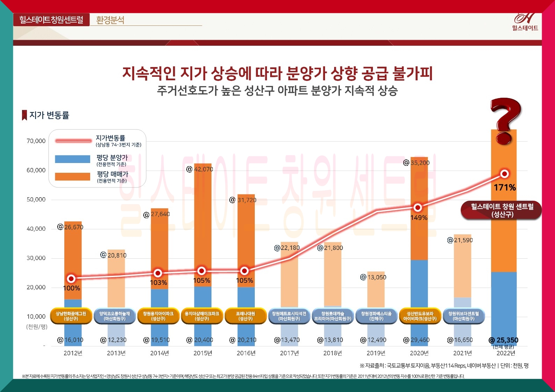Click the 창원용지아이파크(성산구) label pill
Image resolution: width=555 pixels, height=392 pixels.
pyautogui.click(x=158, y=316)
